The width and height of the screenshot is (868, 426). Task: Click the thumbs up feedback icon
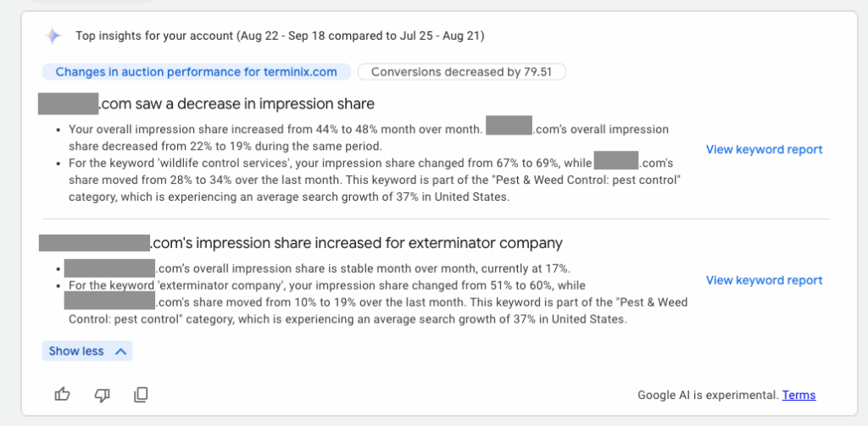pos(62,394)
